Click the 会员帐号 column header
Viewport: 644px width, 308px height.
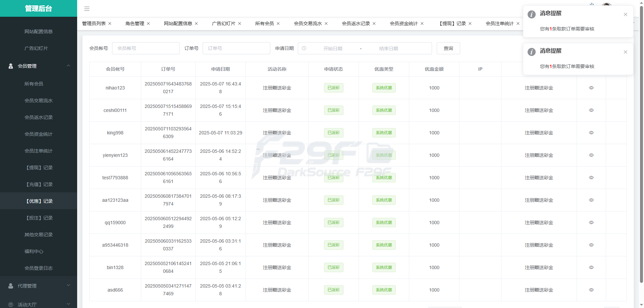115,69
